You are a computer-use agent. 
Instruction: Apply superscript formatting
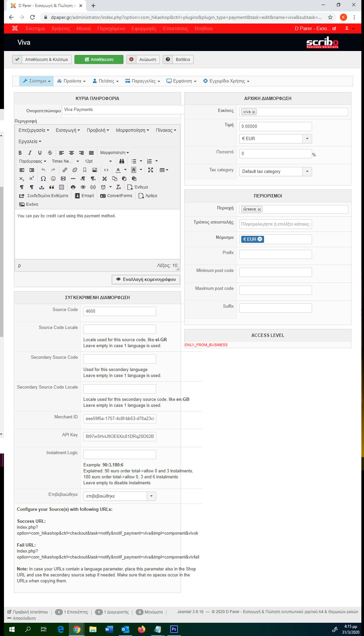click(31, 179)
